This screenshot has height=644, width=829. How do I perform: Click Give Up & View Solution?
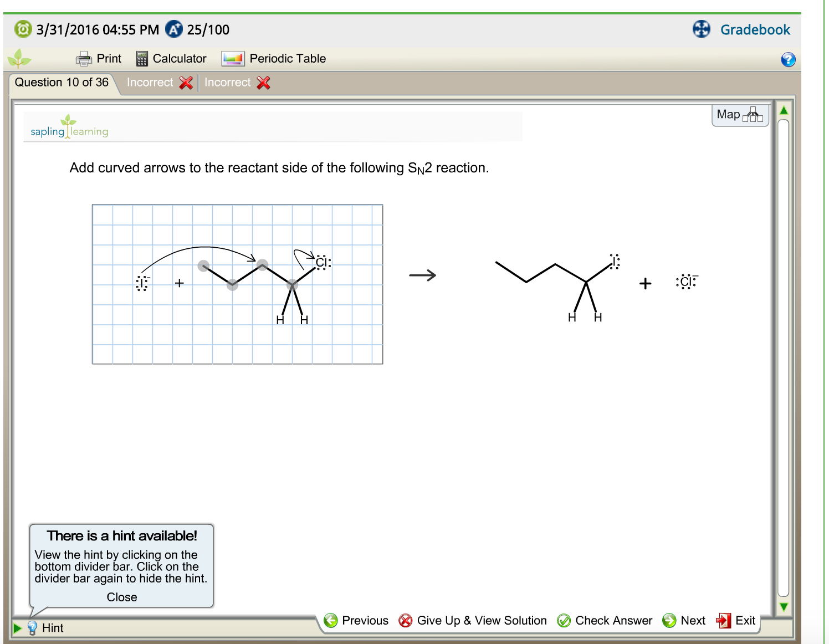click(x=473, y=620)
